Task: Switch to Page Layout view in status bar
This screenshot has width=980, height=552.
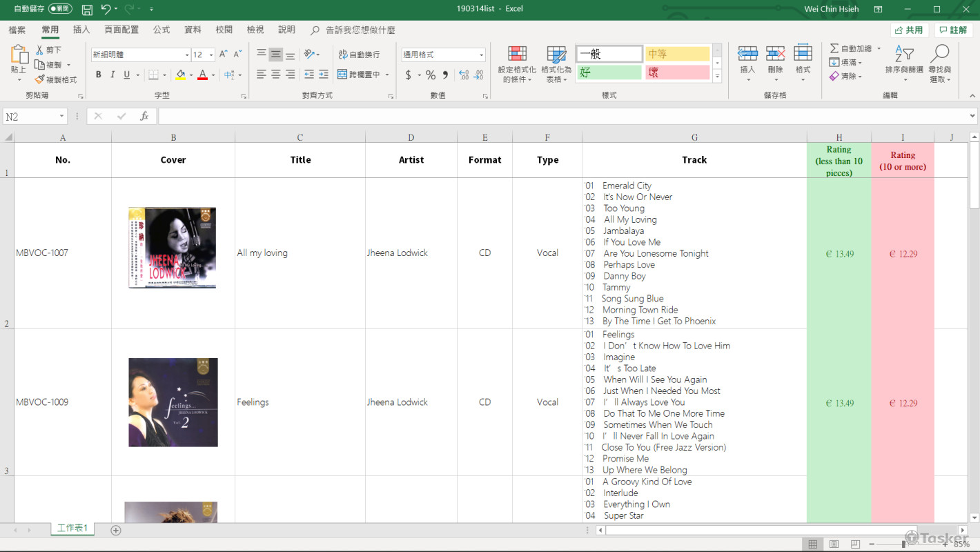Action: (x=833, y=544)
